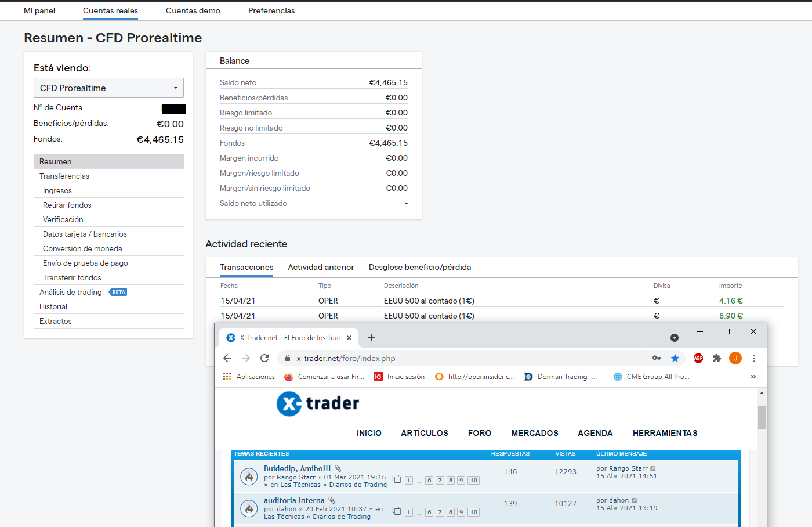The height and width of the screenshot is (527, 812).
Task: Open the Dorman Trading bookmark
Action: pos(561,377)
